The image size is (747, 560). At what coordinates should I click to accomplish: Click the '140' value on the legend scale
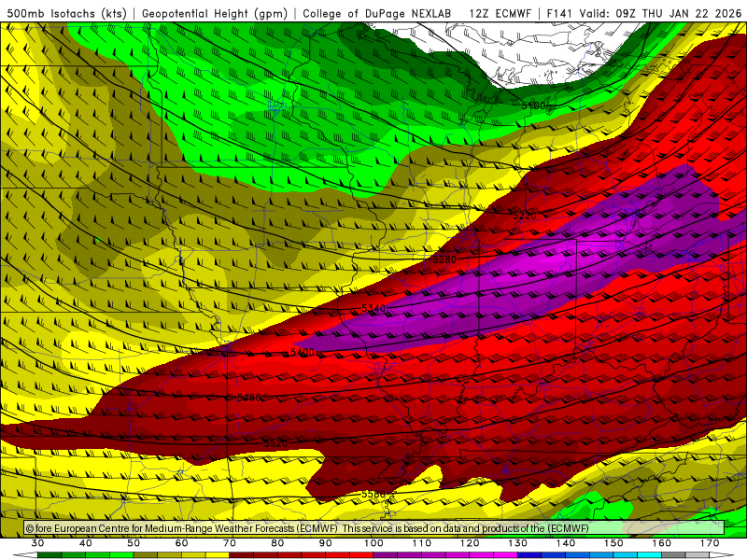click(566, 543)
